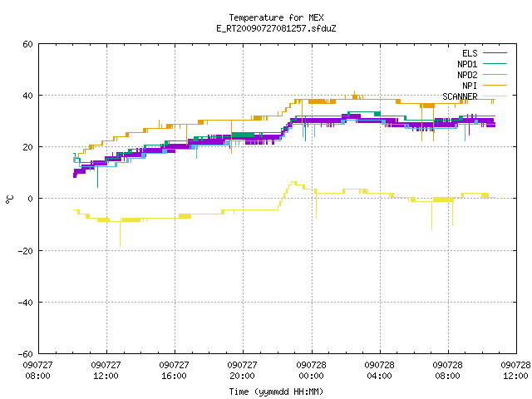532x399 pixels.
Task: Click the y-axis label 40
Action: (x=27, y=96)
